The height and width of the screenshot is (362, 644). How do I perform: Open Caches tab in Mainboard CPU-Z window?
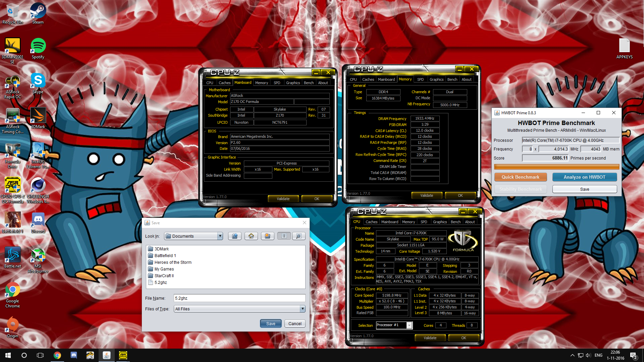tap(224, 83)
